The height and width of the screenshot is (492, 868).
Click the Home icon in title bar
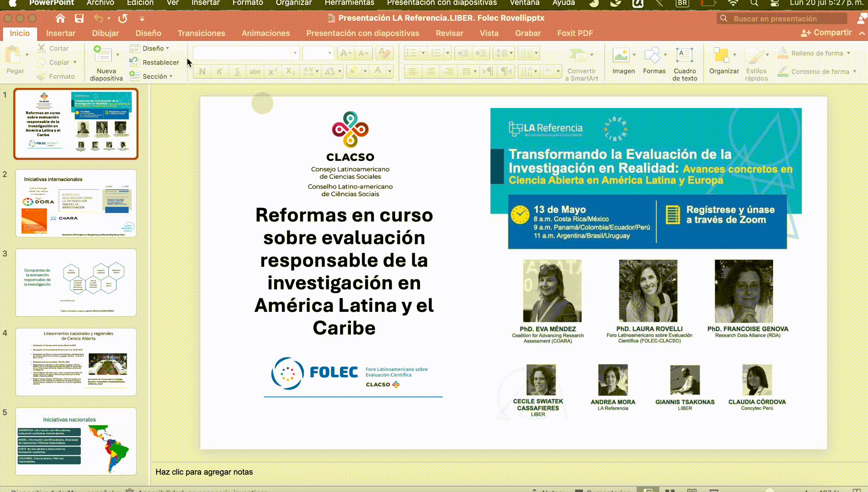click(x=60, y=19)
